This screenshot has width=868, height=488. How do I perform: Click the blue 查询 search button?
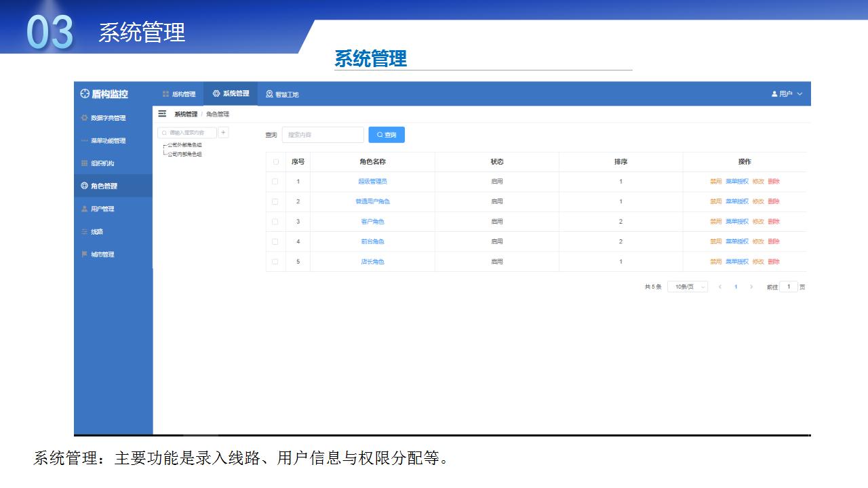tap(387, 135)
